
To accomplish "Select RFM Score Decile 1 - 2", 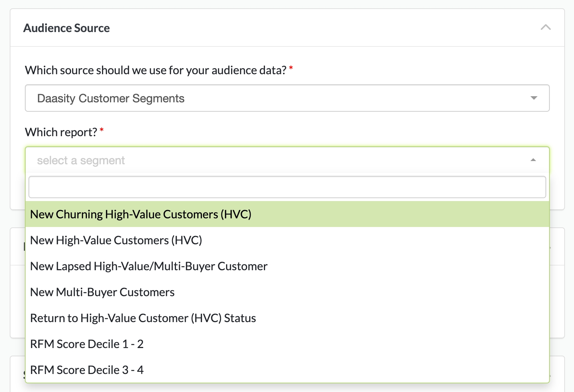I will tap(87, 344).
